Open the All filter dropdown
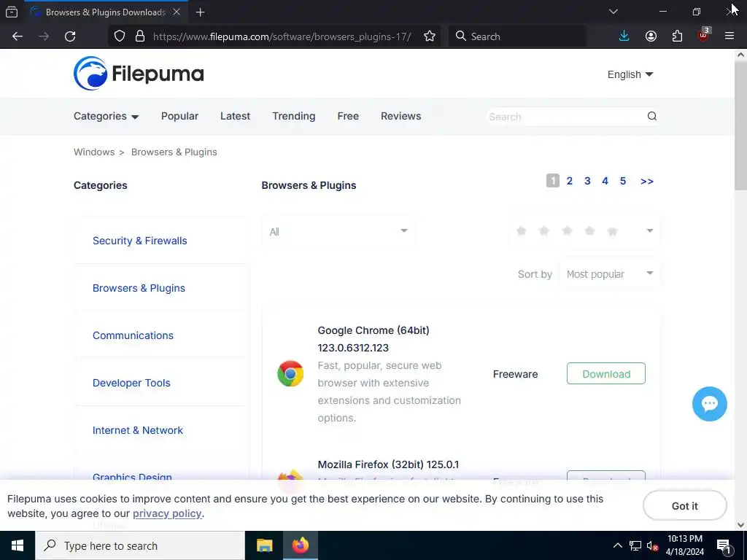This screenshot has width=747, height=560. pyautogui.click(x=338, y=232)
